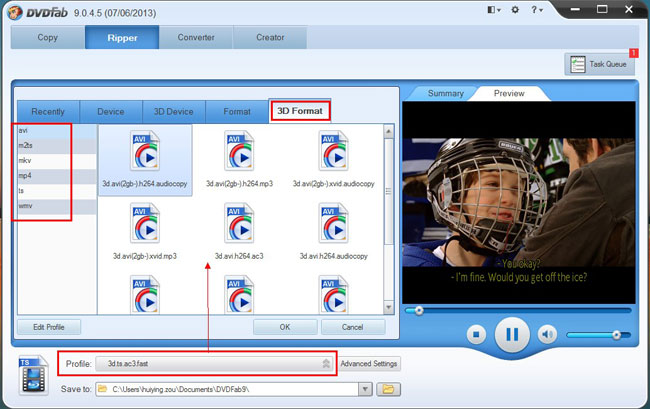Select wmv in format list
650x409 pixels.
pyautogui.click(x=57, y=206)
